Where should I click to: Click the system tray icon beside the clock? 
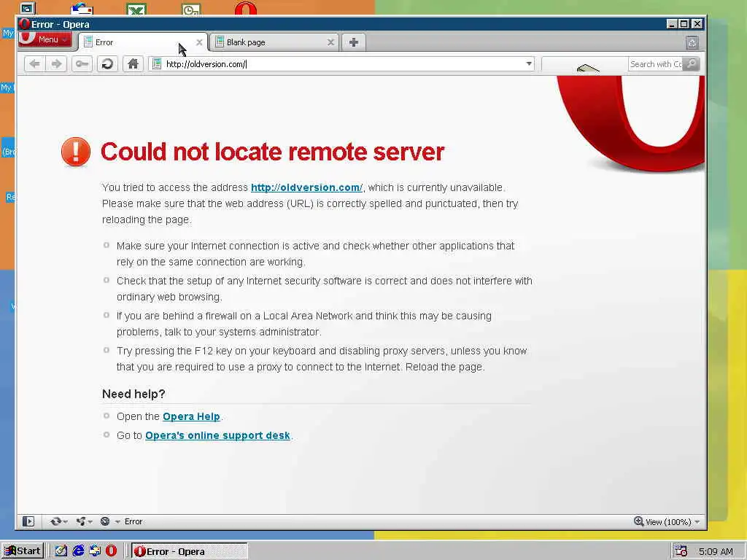point(681,551)
